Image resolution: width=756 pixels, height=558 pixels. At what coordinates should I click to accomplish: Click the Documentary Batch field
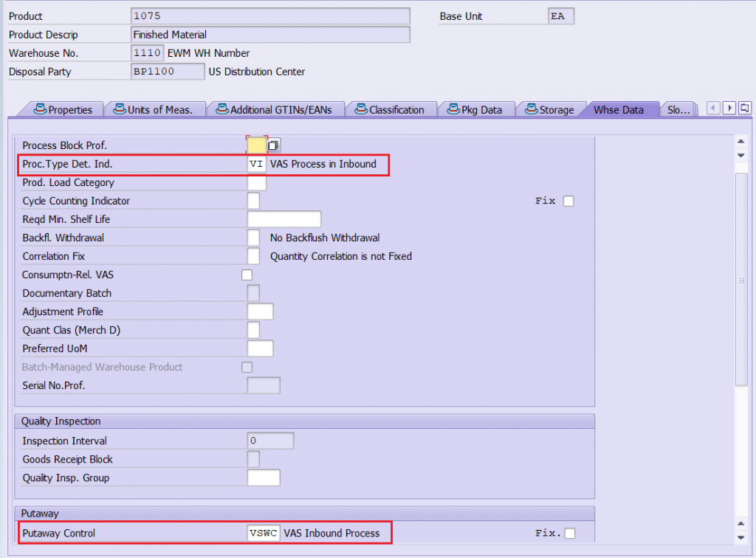click(253, 293)
